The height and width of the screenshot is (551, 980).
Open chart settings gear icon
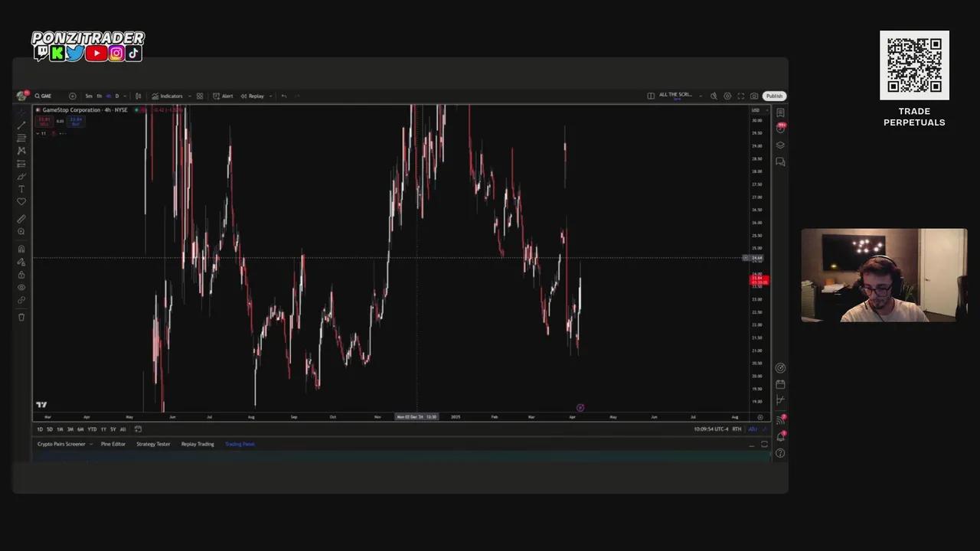(x=727, y=96)
